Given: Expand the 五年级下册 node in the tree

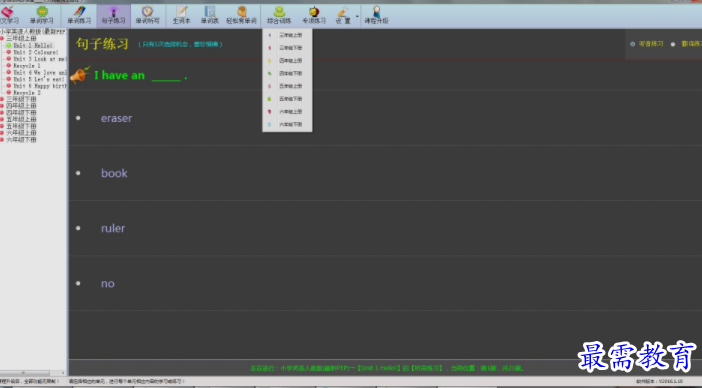Looking at the screenshot, I should [x=2, y=126].
